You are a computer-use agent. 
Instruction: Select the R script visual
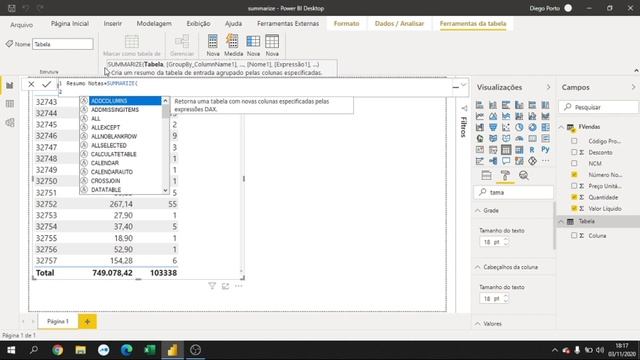[x=532, y=150]
